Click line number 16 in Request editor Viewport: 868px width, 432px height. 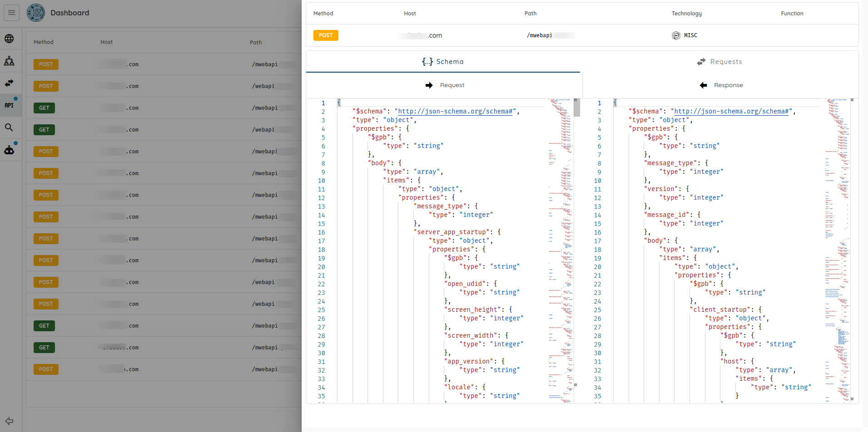tap(321, 232)
